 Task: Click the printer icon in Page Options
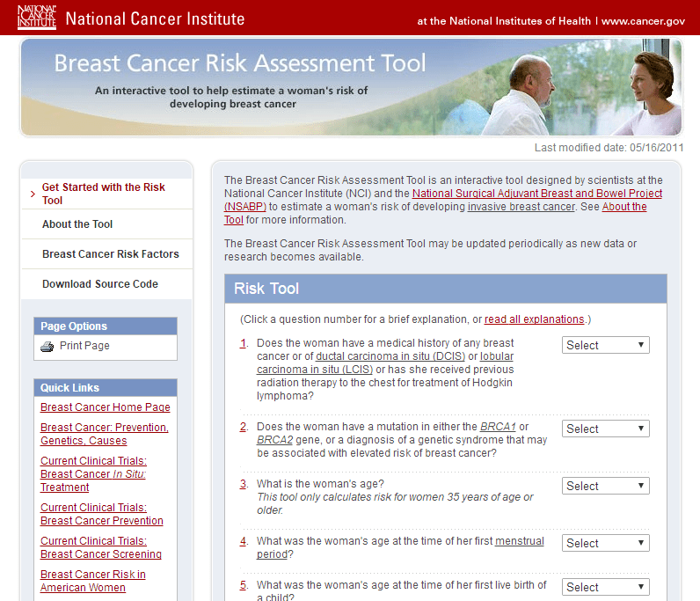pyautogui.click(x=47, y=347)
